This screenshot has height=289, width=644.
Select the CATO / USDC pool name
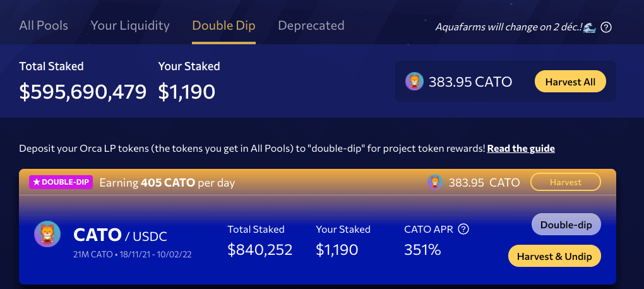pos(120,235)
